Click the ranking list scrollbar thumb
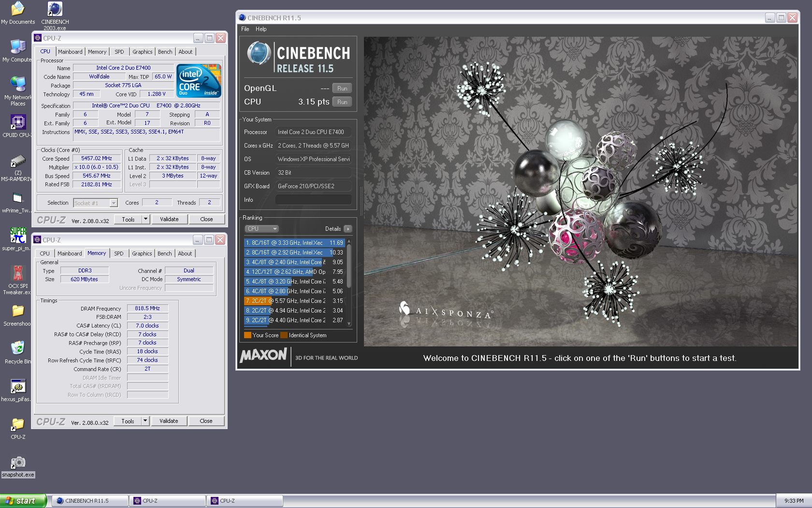This screenshot has height=508, width=812. click(349, 266)
